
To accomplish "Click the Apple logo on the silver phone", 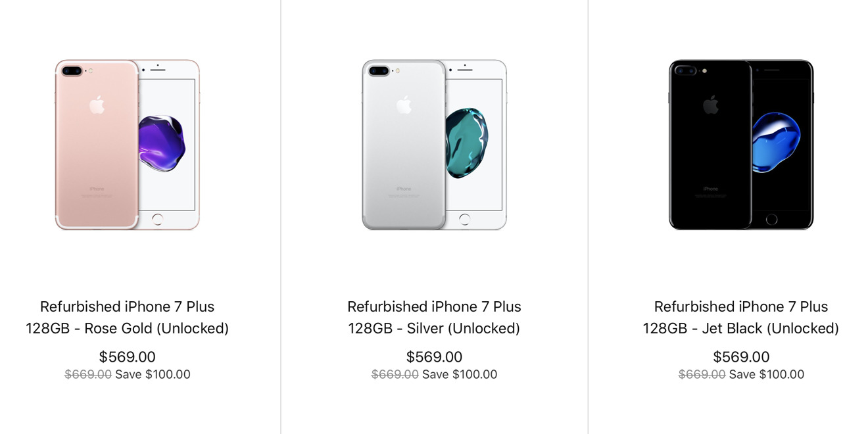I will coord(404,105).
